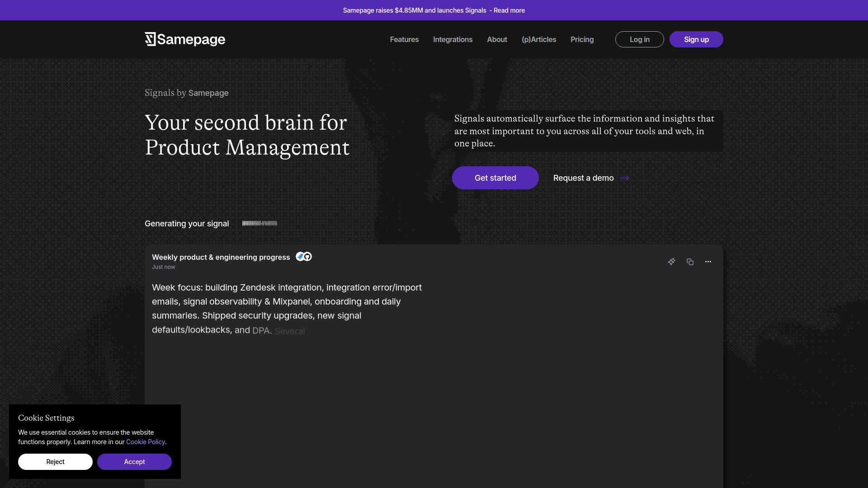This screenshot has width=868, height=488.
Task: Click the 'Weekly product & engineering progress' title
Action: point(221,257)
